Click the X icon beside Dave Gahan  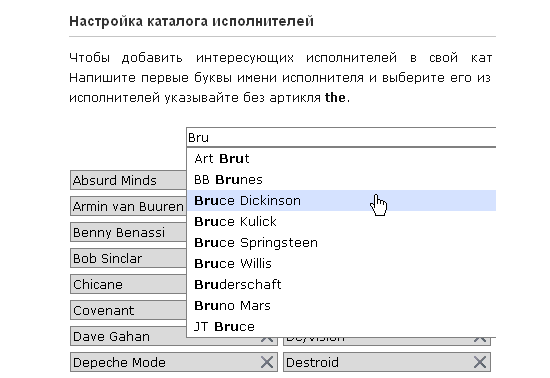267,339
